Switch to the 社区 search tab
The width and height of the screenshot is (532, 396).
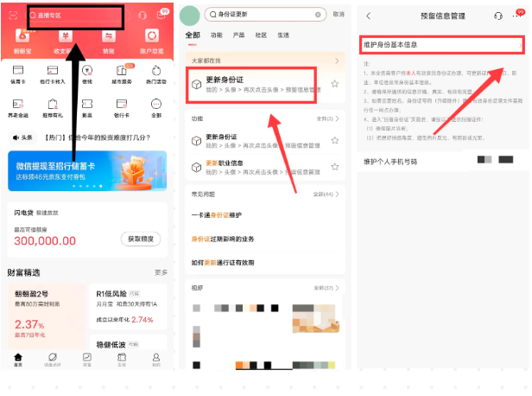pyautogui.click(x=261, y=35)
